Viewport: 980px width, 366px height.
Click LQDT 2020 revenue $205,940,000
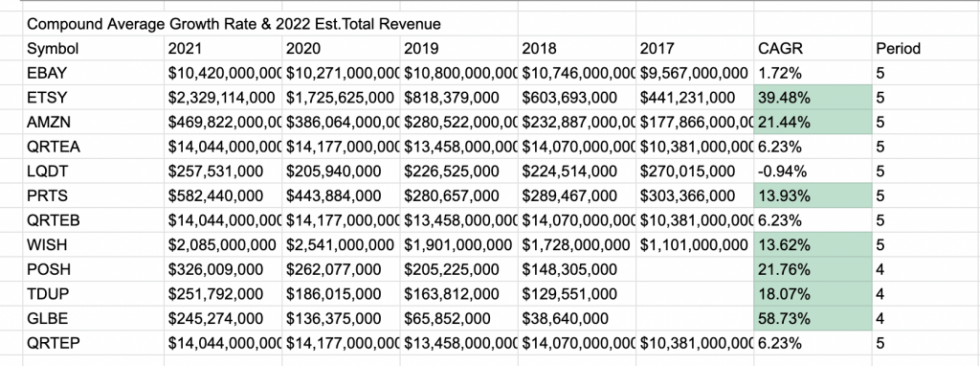click(x=342, y=171)
